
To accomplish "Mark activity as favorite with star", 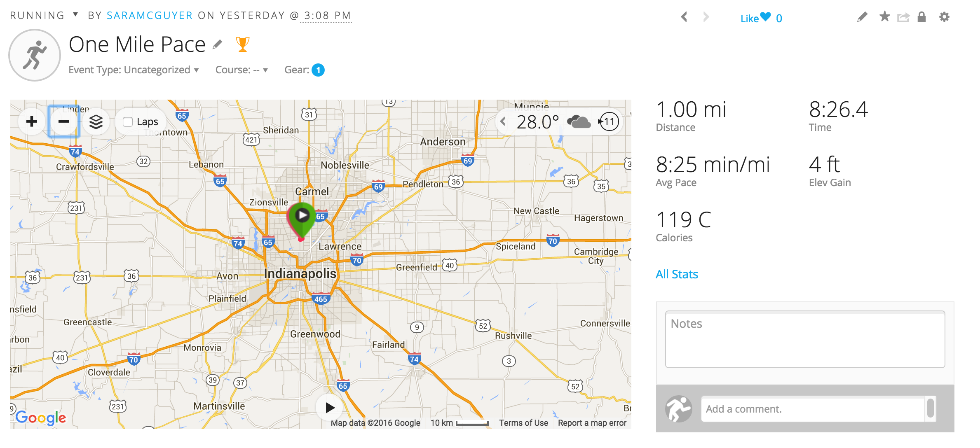I will pos(884,16).
